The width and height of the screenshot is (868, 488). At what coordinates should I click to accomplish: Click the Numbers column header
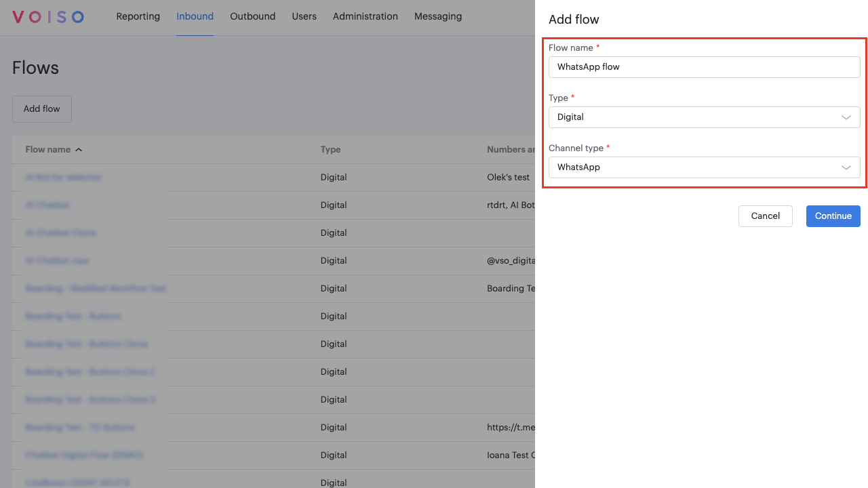point(511,150)
